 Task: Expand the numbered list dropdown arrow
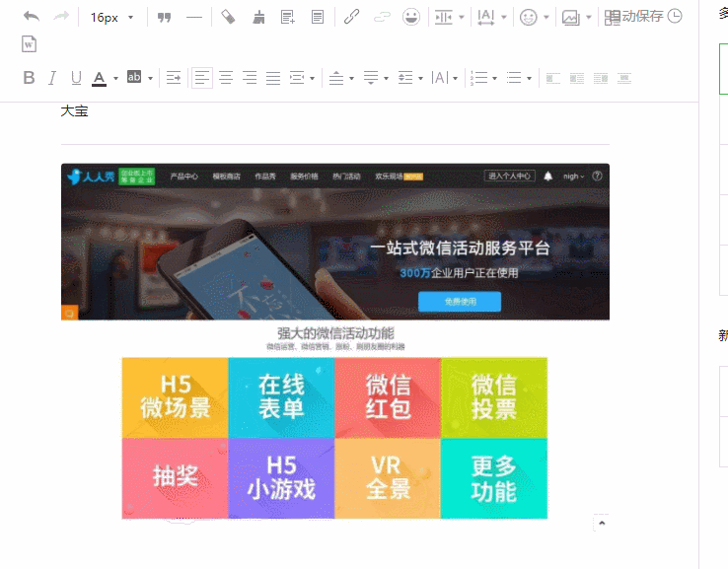494,79
